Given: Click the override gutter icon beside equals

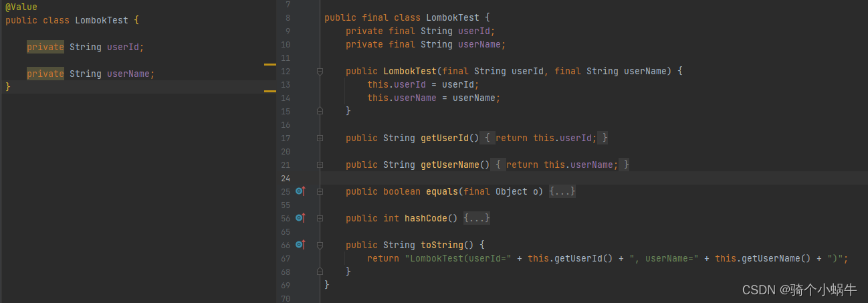Looking at the screenshot, I should click(300, 191).
